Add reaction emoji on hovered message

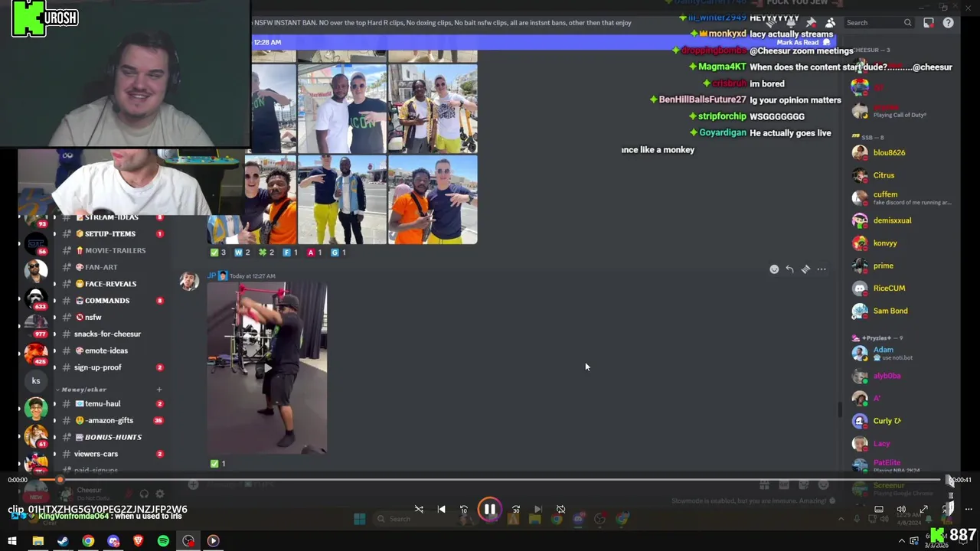click(774, 269)
